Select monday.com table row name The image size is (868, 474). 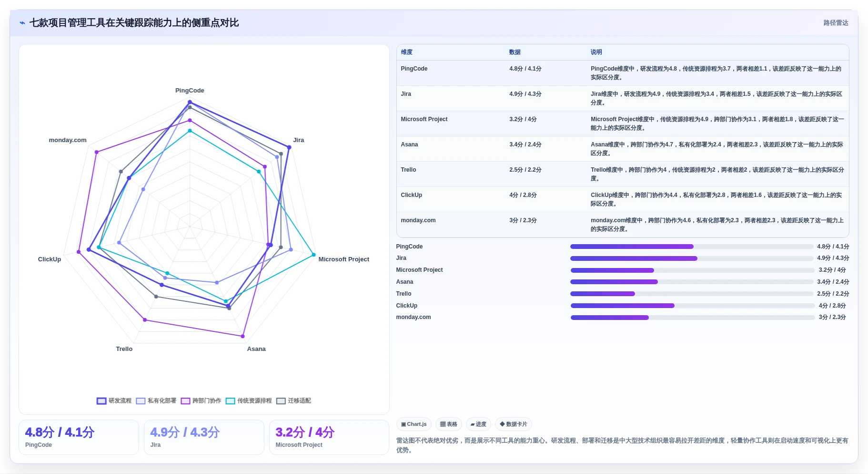coord(418,220)
